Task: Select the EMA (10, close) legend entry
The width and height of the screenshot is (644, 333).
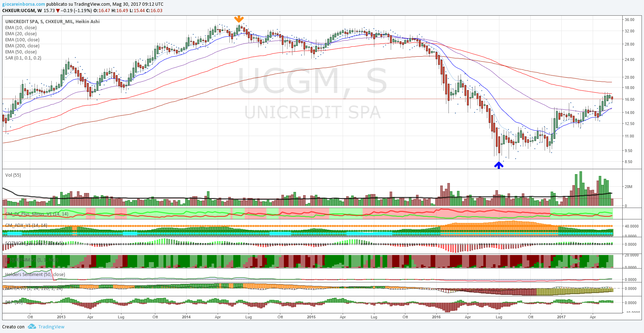Action: pos(21,27)
